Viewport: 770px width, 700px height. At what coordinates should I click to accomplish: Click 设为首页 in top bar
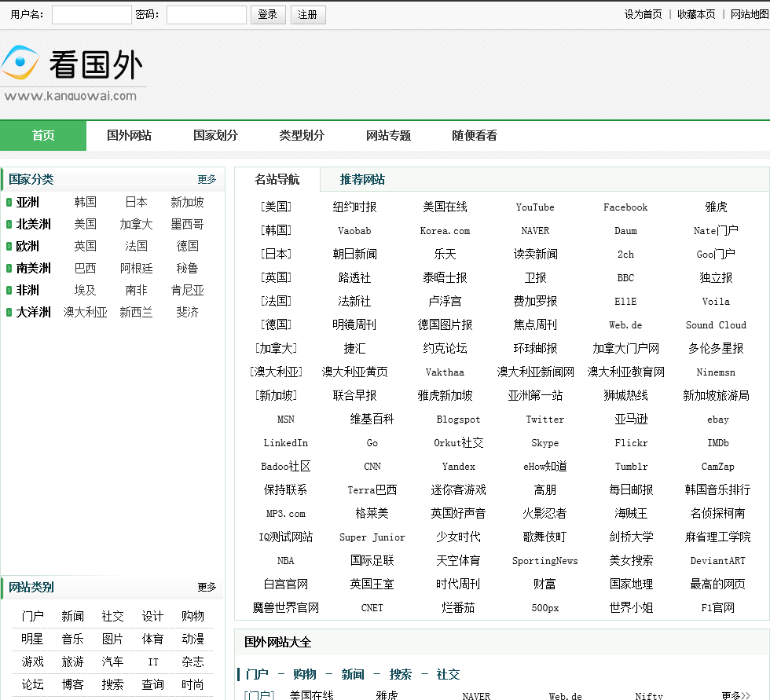click(643, 15)
